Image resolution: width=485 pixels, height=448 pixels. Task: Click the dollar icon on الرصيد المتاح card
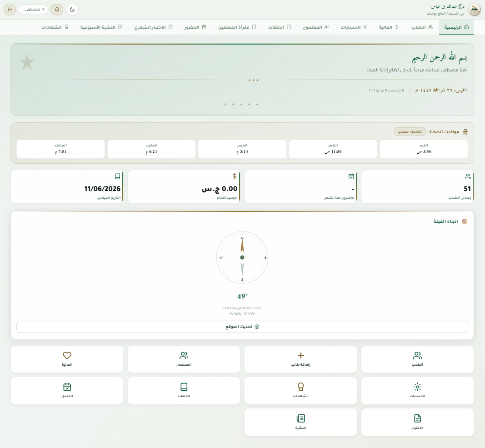pos(235,176)
